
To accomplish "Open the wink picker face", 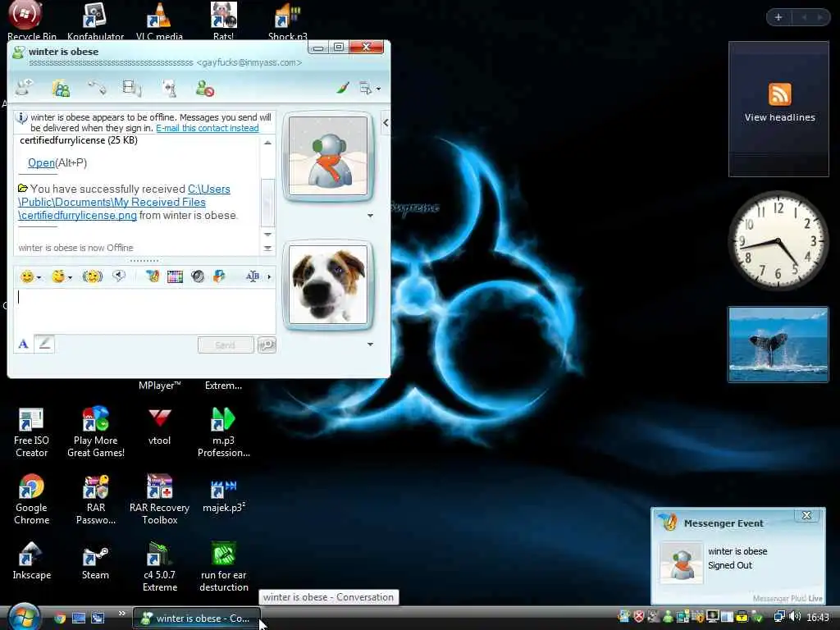I will pos(58,276).
